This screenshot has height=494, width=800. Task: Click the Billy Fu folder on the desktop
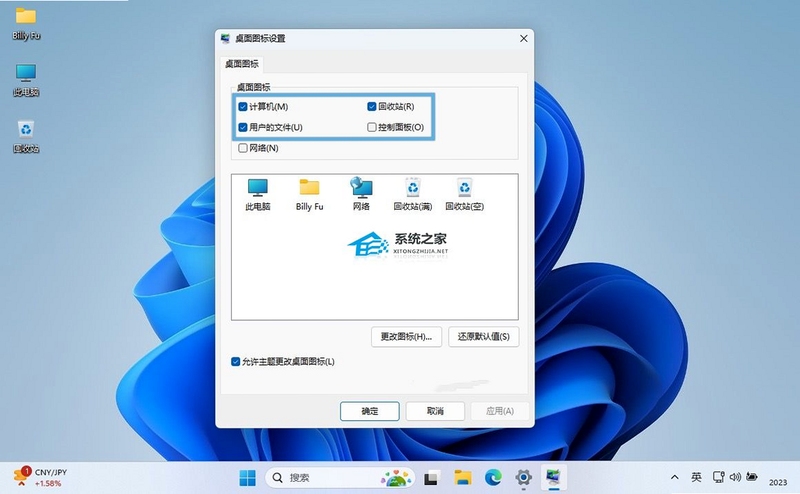tap(26, 23)
